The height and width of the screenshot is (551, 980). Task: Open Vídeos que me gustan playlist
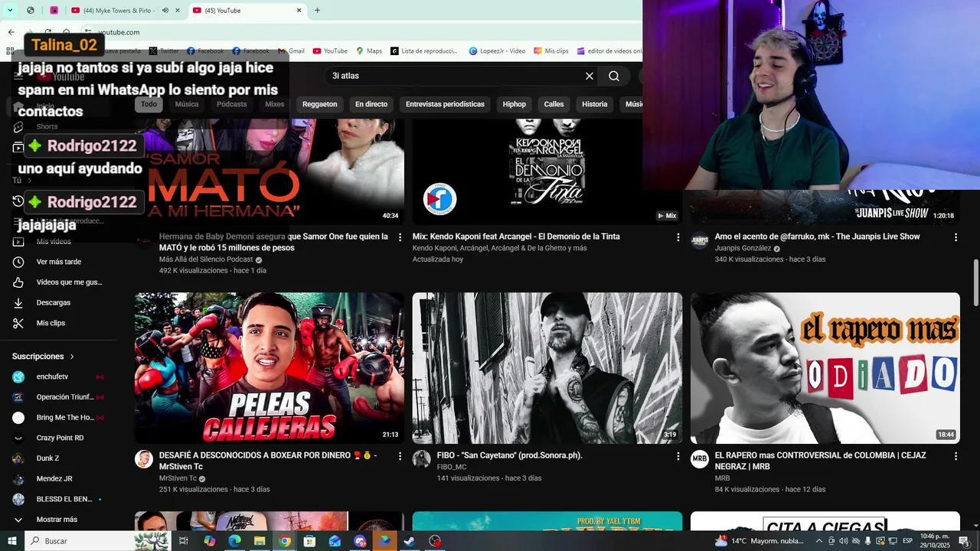point(68,282)
